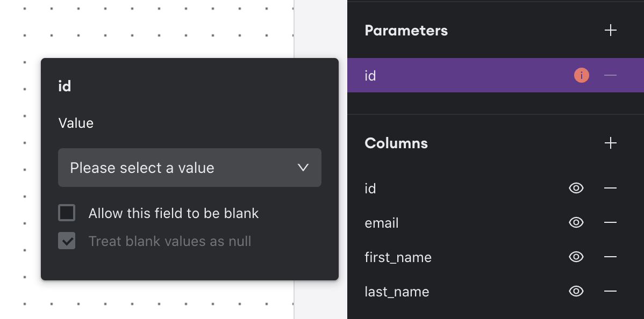The image size is (644, 319).
Task: Uncheck Treat blank values as null
Action: click(x=67, y=241)
